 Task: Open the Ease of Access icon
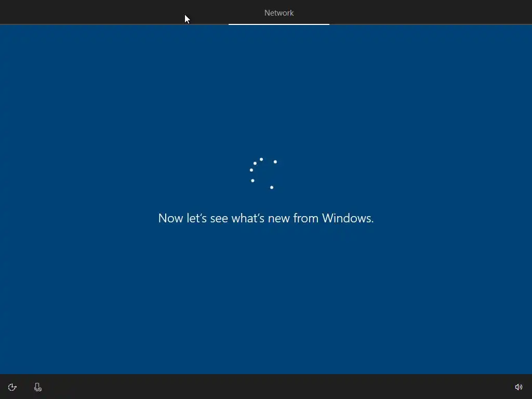[x=12, y=387]
